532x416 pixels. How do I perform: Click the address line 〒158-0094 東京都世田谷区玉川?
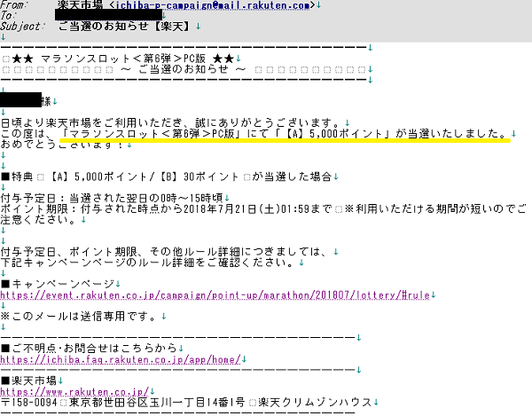[186, 403]
